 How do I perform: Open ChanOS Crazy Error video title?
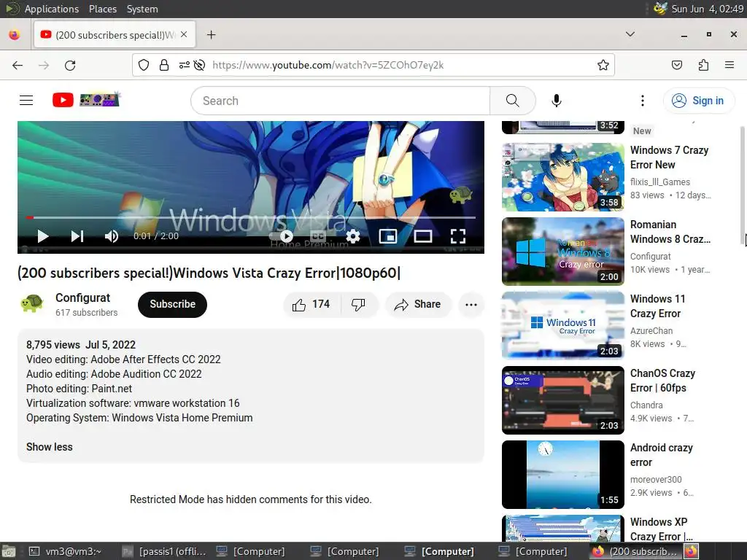coord(662,381)
